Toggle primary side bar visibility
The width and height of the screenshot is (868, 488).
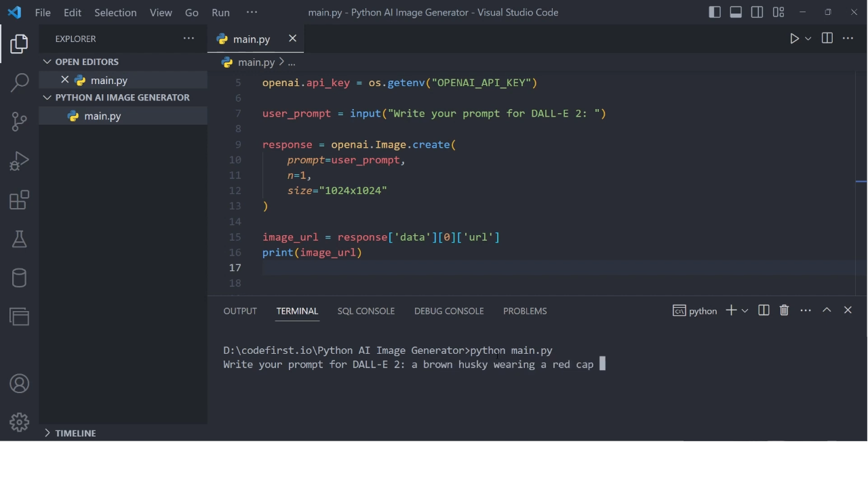(x=715, y=12)
